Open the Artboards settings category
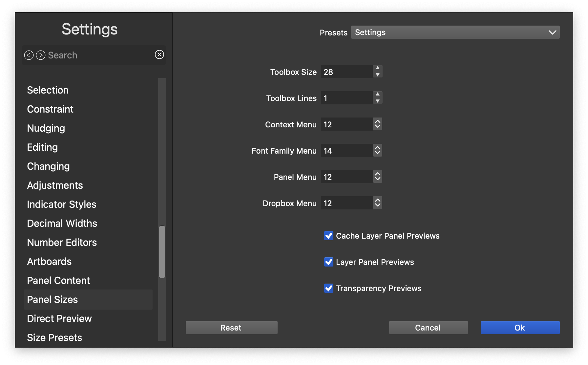 coord(49,261)
